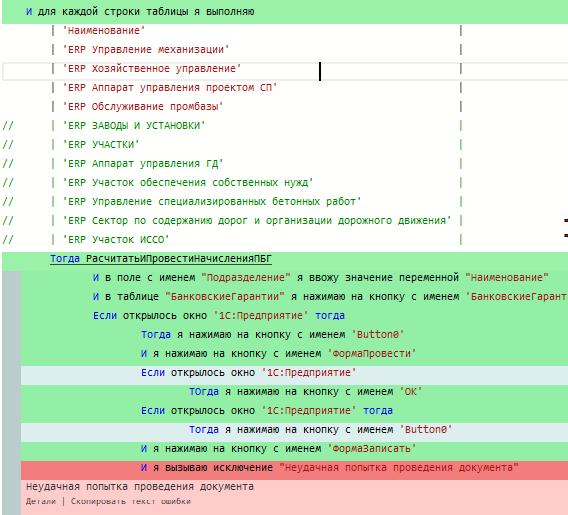Click first 'Button0' step, above 'ФормаПровести'
Viewport: 568px width, 515px height.
click(x=272, y=335)
